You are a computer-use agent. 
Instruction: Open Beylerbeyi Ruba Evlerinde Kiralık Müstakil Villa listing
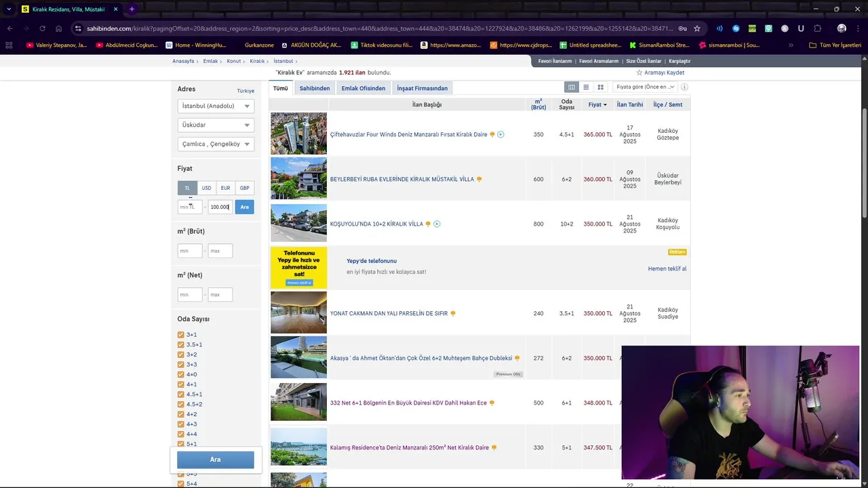(x=402, y=179)
